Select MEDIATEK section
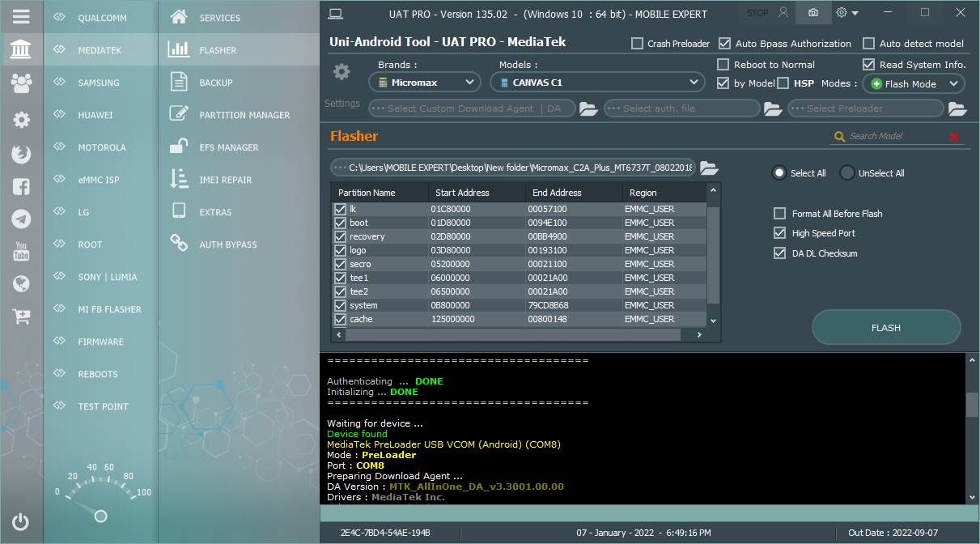Image resolution: width=980 pixels, height=544 pixels. pos(100,50)
